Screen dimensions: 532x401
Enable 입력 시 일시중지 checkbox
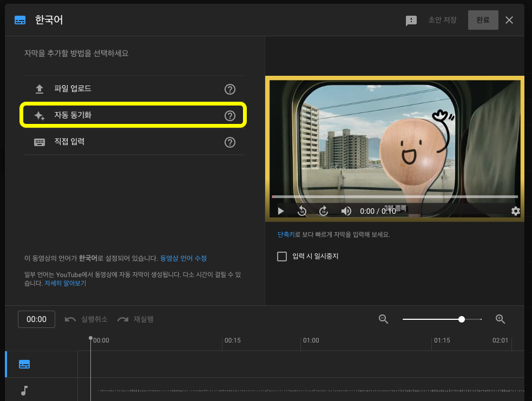(x=282, y=256)
